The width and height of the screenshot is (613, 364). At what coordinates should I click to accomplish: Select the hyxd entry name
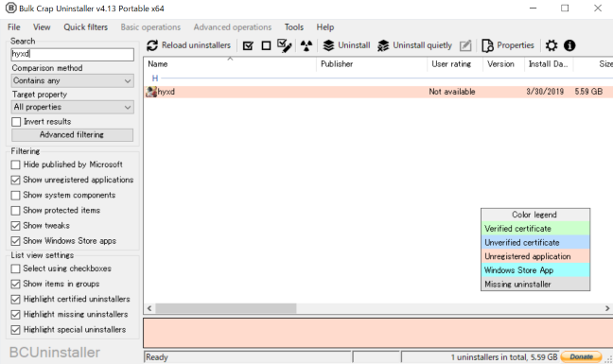(x=166, y=92)
